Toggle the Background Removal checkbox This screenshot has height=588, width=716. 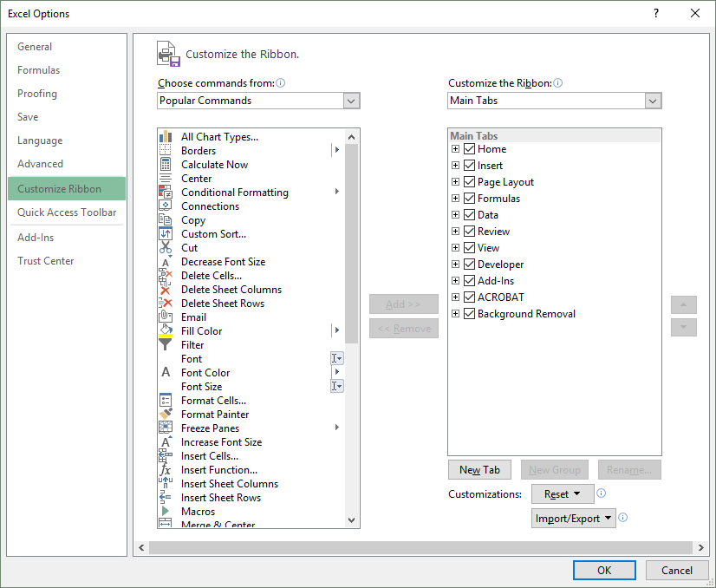(469, 313)
